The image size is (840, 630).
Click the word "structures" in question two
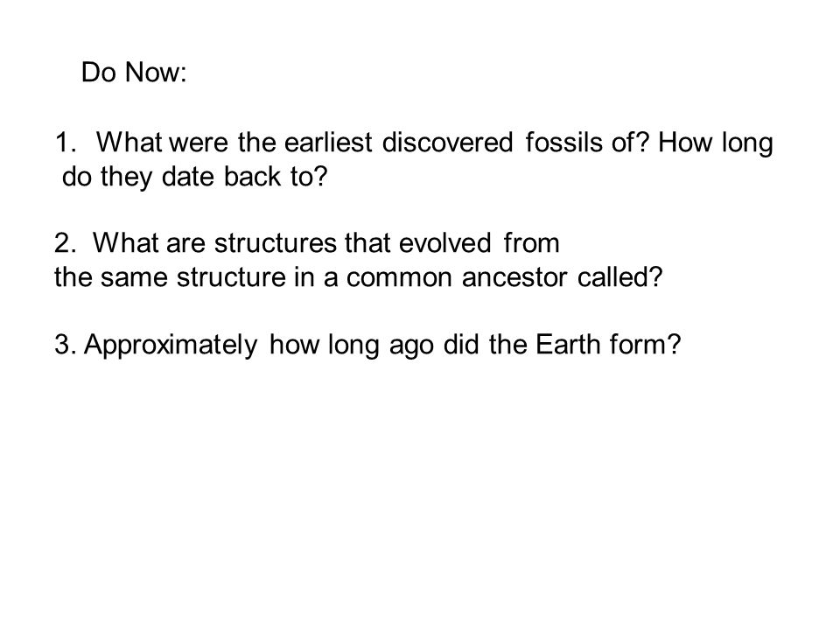[275, 243]
